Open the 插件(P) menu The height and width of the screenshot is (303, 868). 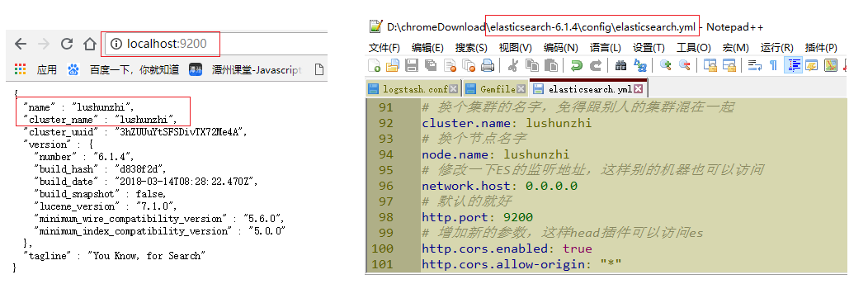point(821,48)
